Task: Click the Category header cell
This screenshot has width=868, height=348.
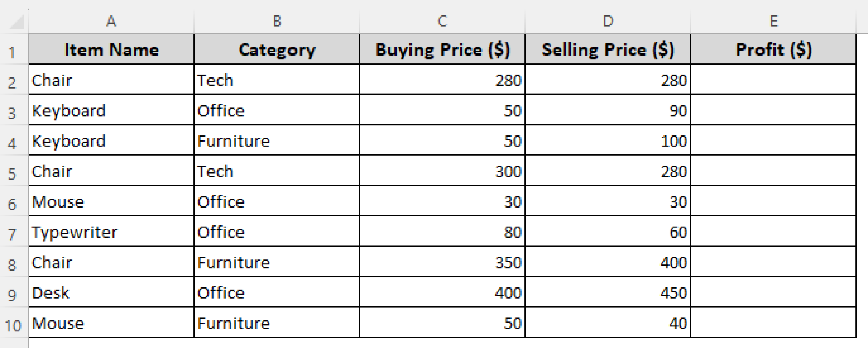Action: click(277, 49)
